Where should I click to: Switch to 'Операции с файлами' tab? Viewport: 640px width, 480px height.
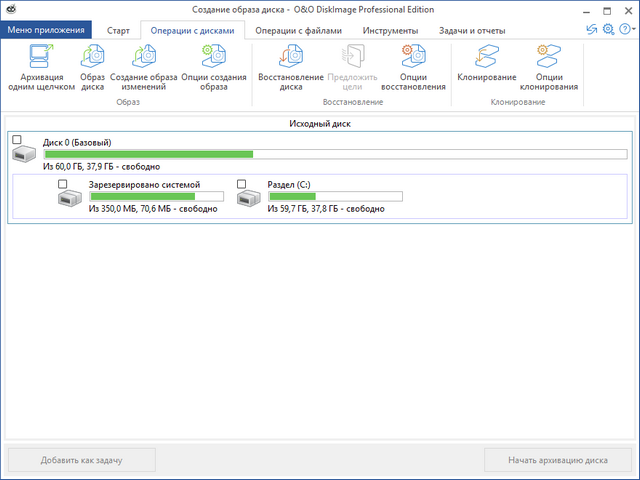(x=298, y=30)
